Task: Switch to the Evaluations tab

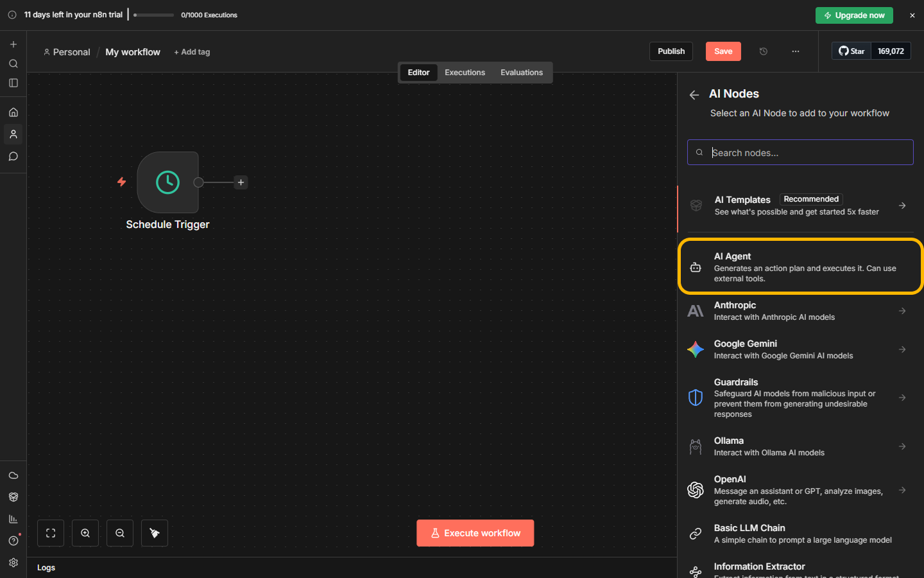Action: (x=521, y=73)
